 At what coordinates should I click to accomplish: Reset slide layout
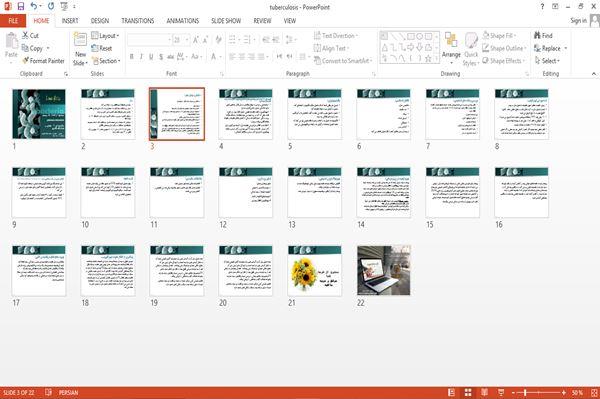102,48
